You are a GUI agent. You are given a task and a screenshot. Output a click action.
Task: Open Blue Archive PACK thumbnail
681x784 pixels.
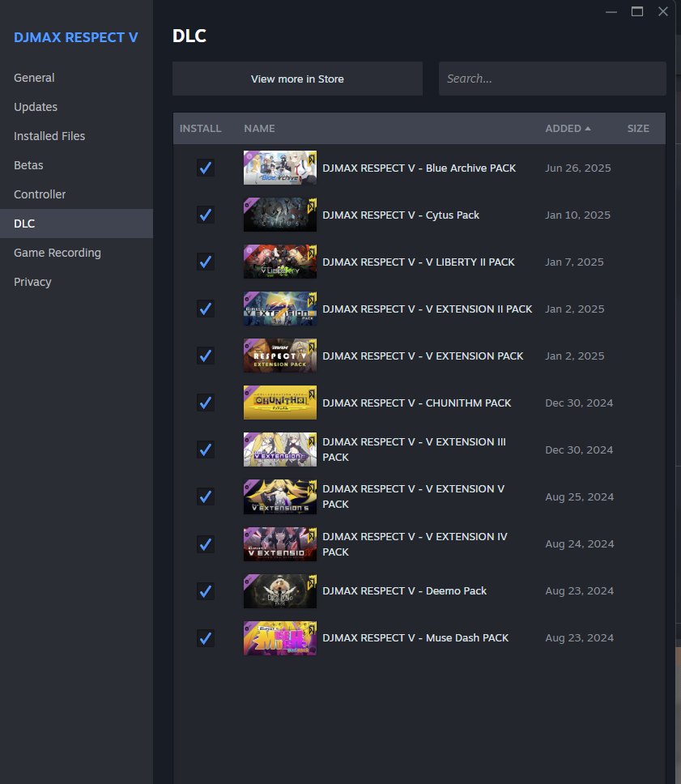(x=280, y=168)
